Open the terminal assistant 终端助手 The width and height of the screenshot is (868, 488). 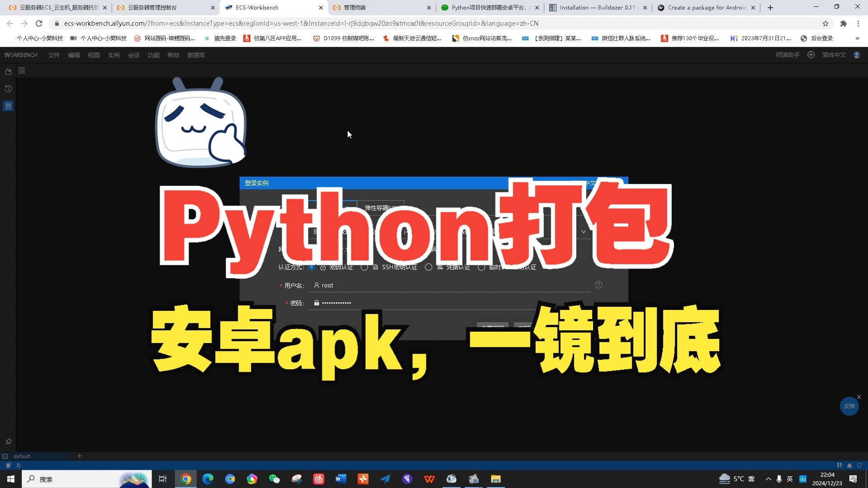(x=787, y=55)
